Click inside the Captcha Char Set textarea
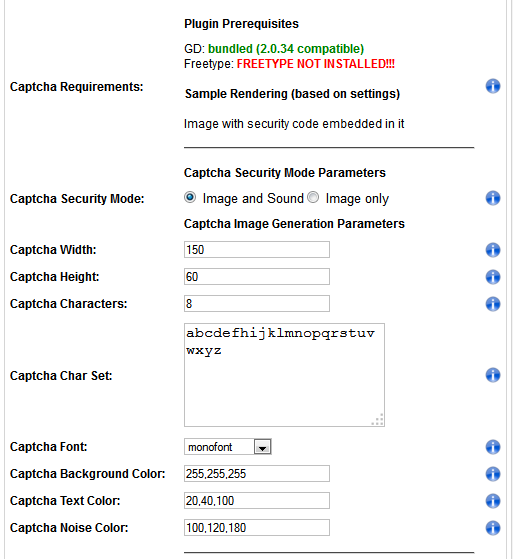 point(284,375)
